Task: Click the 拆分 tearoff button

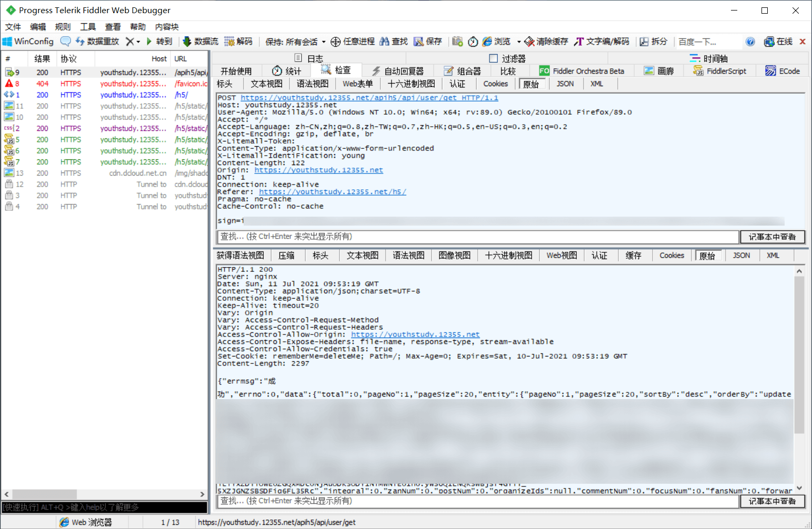Action: point(653,41)
